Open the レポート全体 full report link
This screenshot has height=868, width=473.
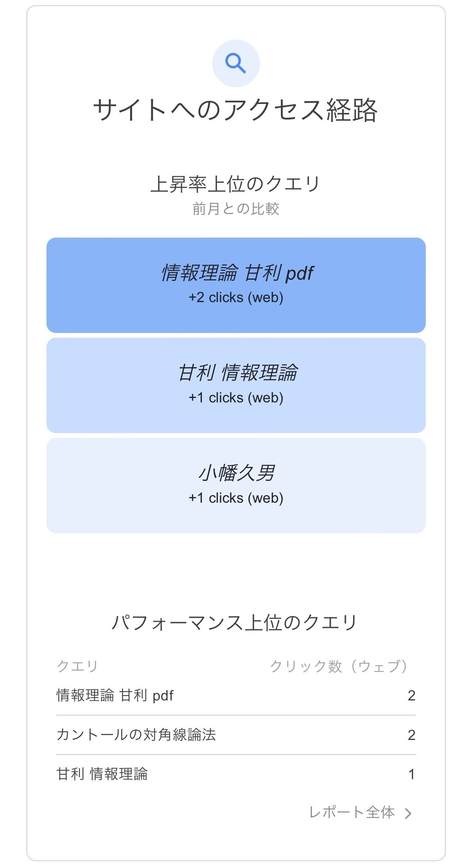[351, 813]
